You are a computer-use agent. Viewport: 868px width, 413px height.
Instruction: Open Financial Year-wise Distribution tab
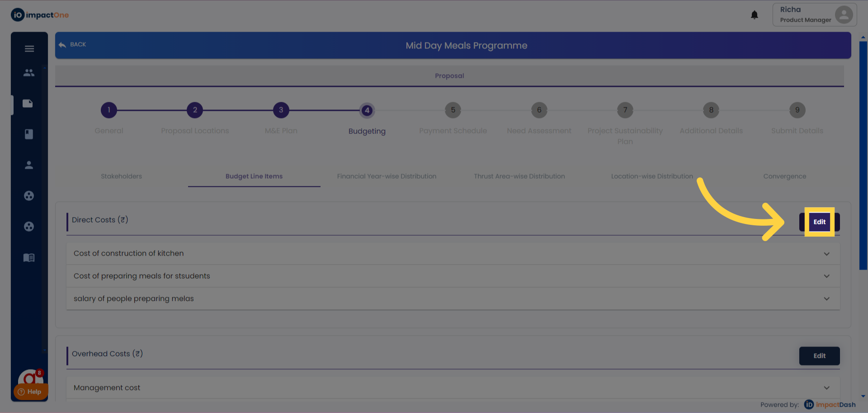[387, 176]
